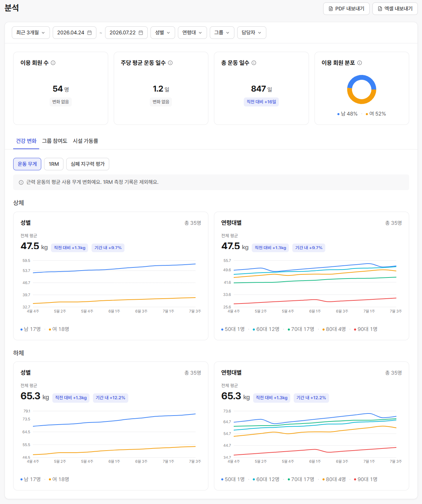The width and height of the screenshot is (422, 504).
Task: Click calendar icon in 2026.07.22 field
Action: tap(141, 33)
